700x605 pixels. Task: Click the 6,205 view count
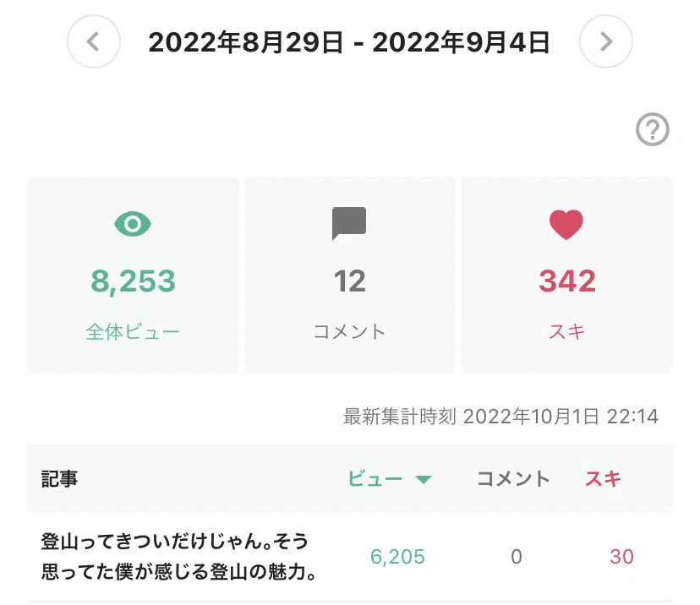point(397,557)
